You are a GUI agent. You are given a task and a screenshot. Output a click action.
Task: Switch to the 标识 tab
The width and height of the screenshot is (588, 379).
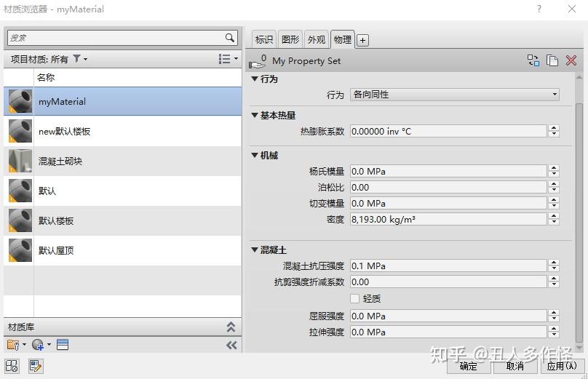click(264, 39)
